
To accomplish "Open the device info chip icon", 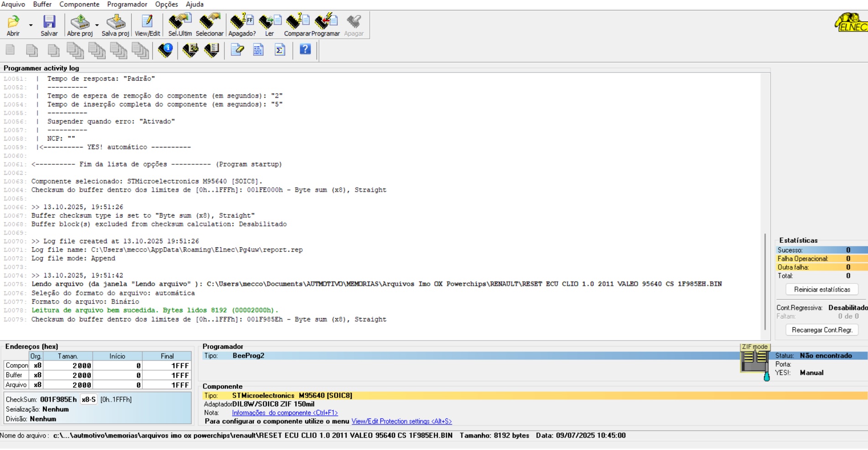I will 165,50.
